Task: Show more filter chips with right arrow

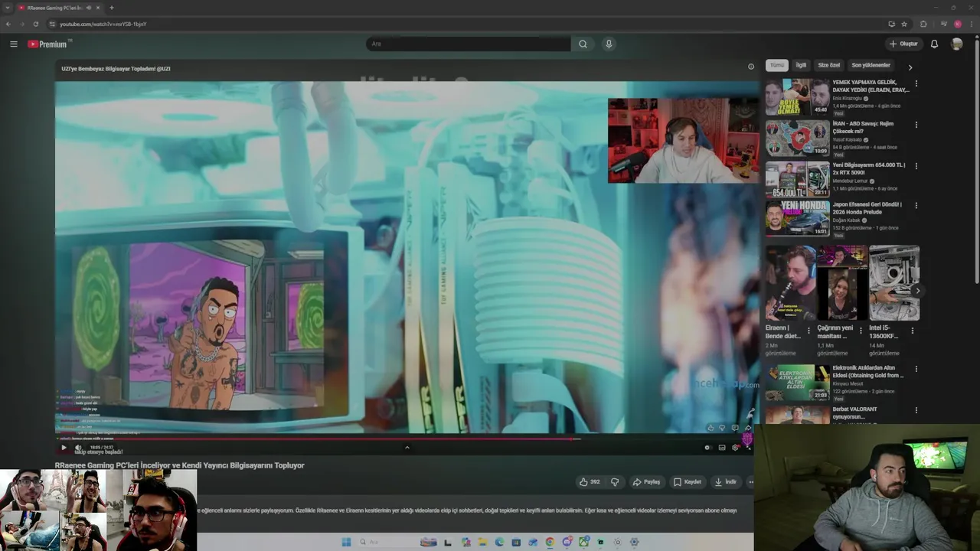Action: click(910, 67)
